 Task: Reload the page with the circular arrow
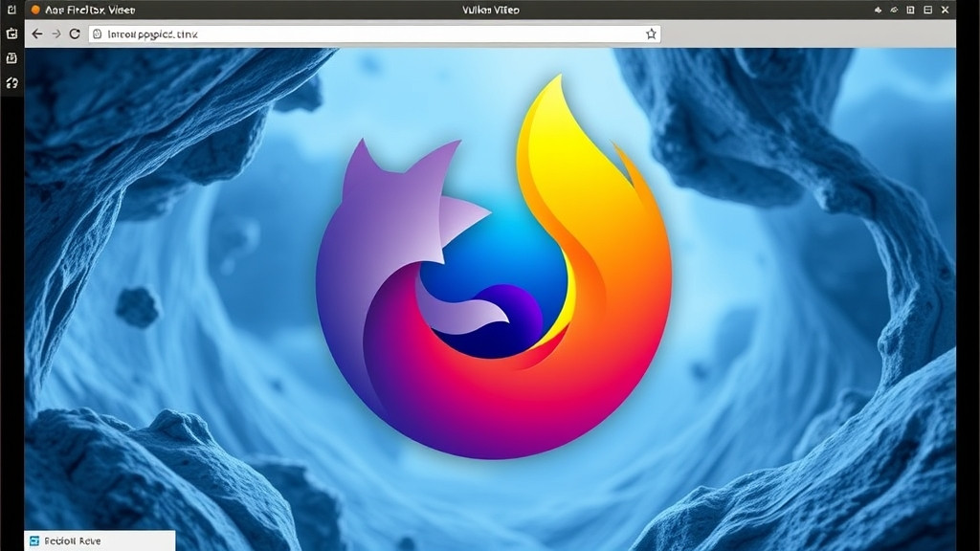(x=75, y=33)
